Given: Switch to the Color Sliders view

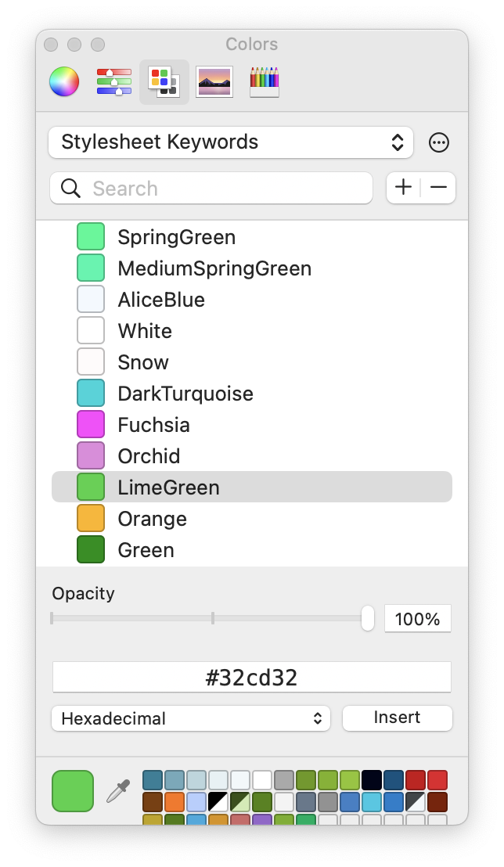Looking at the screenshot, I should 114,81.
